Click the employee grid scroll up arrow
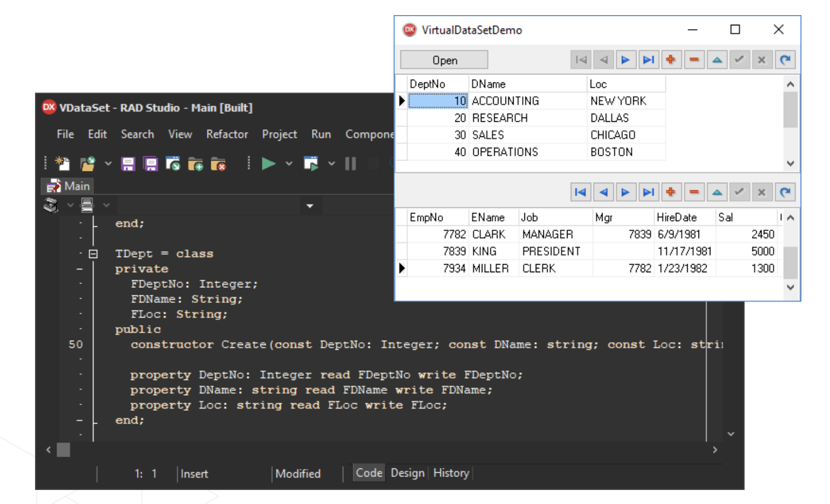This screenshot has height=504, width=830. 791,218
